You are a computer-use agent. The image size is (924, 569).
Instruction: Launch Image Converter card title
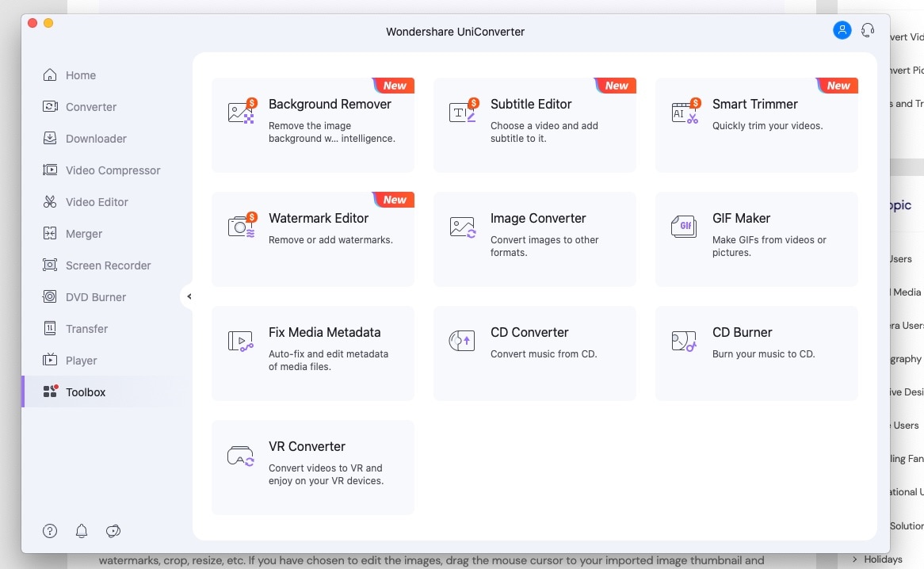(538, 219)
